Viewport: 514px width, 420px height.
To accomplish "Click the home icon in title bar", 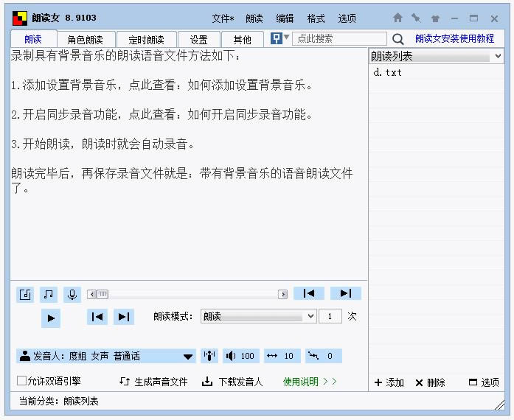I will click(x=397, y=18).
